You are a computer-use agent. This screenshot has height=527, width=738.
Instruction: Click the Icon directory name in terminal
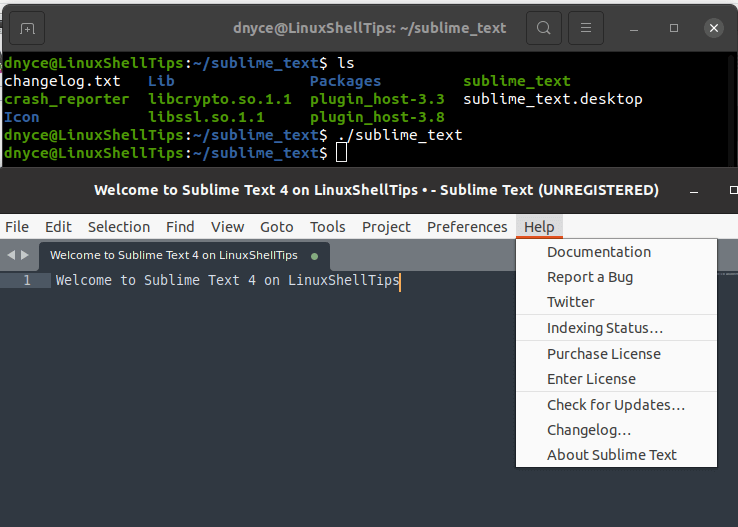(x=22, y=117)
